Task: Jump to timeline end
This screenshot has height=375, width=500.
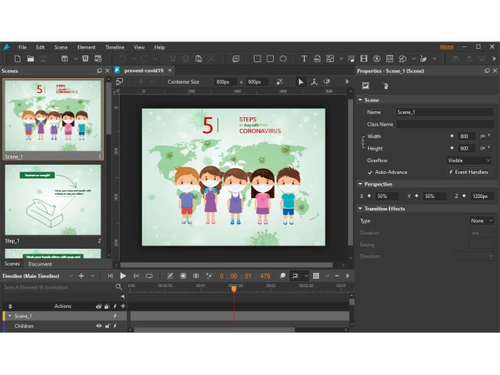Action: (136, 276)
